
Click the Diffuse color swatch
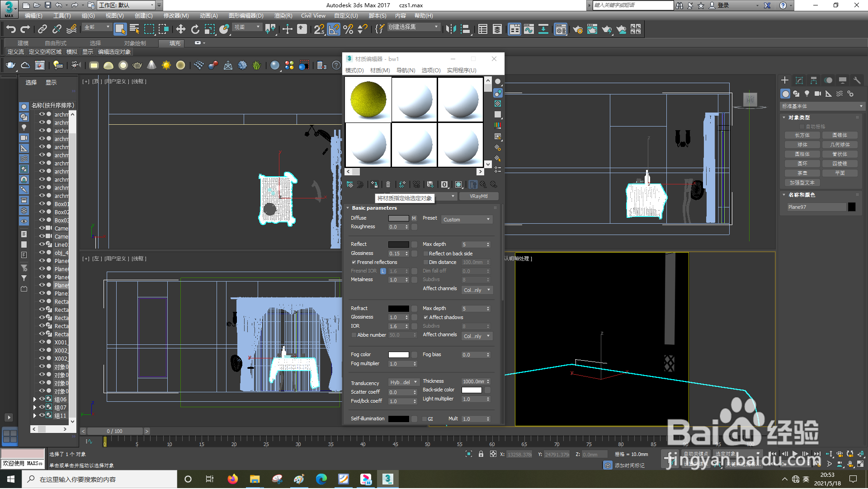(398, 219)
